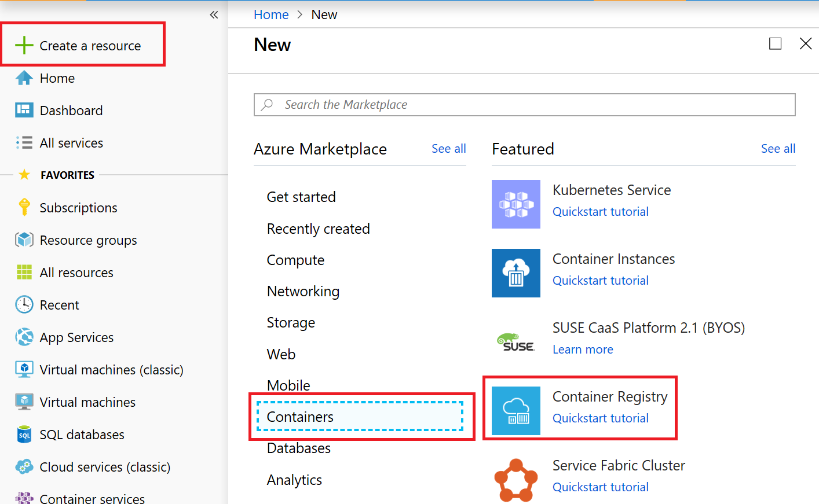Viewport: 819px width, 504px height.
Task: Click the SUSE CaaS Platform 2.1 (BYOS) title
Action: 649,328
